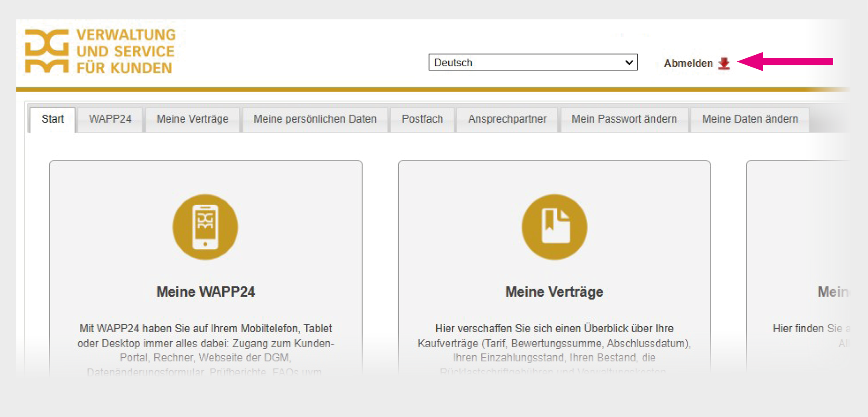Click the WAPP24 card description text
Screen dimensions: 868x417
[205, 343]
